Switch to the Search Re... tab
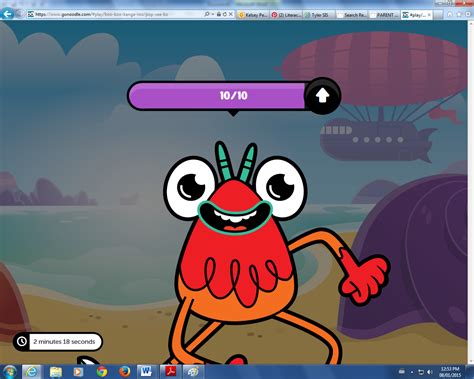Image resolution: width=474 pixels, height=379 pixels. click(x=351, y=15)
